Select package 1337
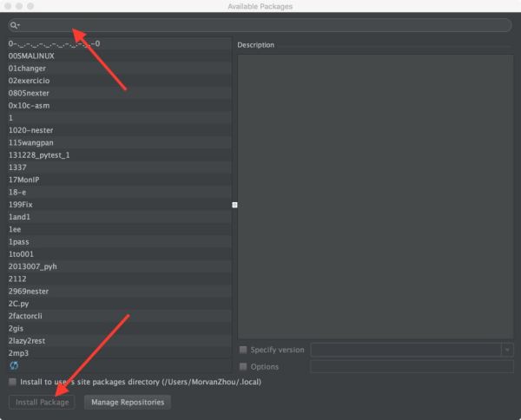 click(120, 167)
